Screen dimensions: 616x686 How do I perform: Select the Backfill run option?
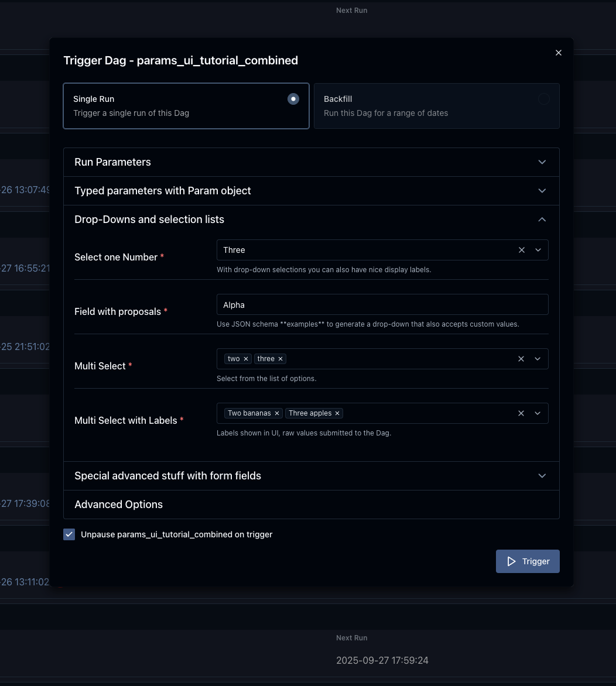543,99
